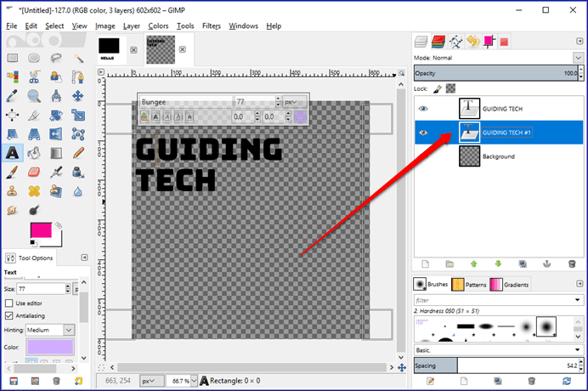This screenshot has width=588, height=391.
Task: Select the Fuzzy Select wand tool
Action: [x=78, y=58]
